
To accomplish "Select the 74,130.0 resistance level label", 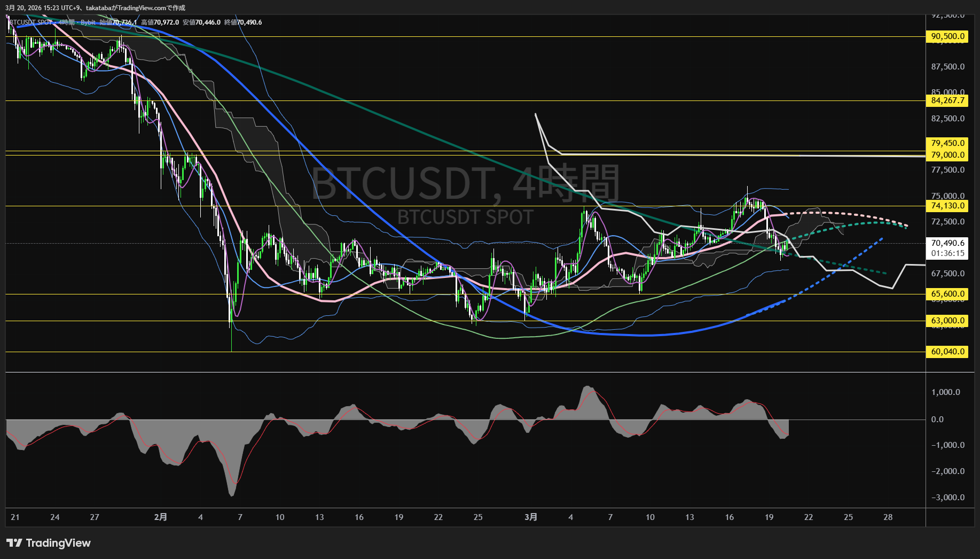I will (947, 206).
